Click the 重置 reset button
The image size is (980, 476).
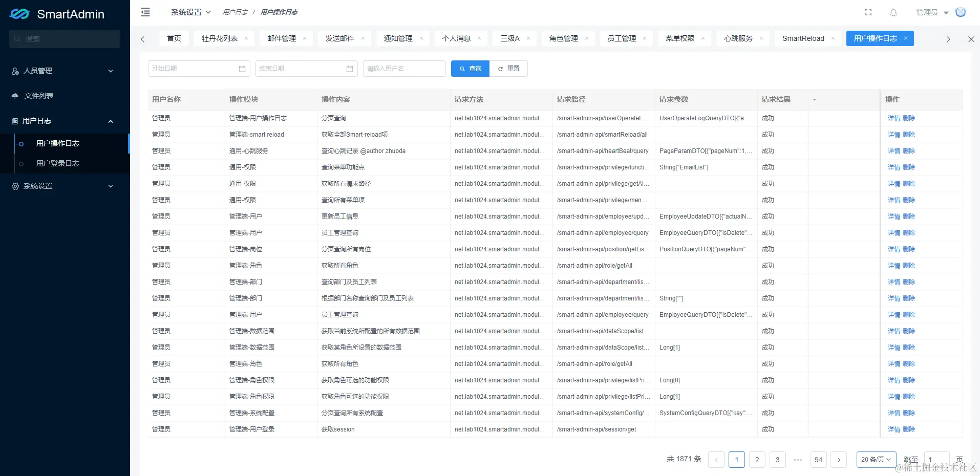click(508, 69)
